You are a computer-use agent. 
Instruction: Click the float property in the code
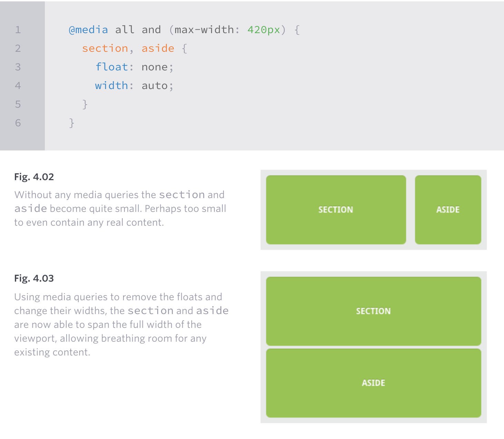click(112, 67)
